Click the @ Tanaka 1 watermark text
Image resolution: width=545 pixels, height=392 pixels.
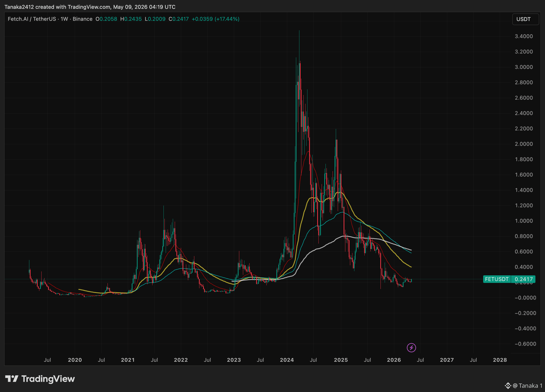click(528, 386)
